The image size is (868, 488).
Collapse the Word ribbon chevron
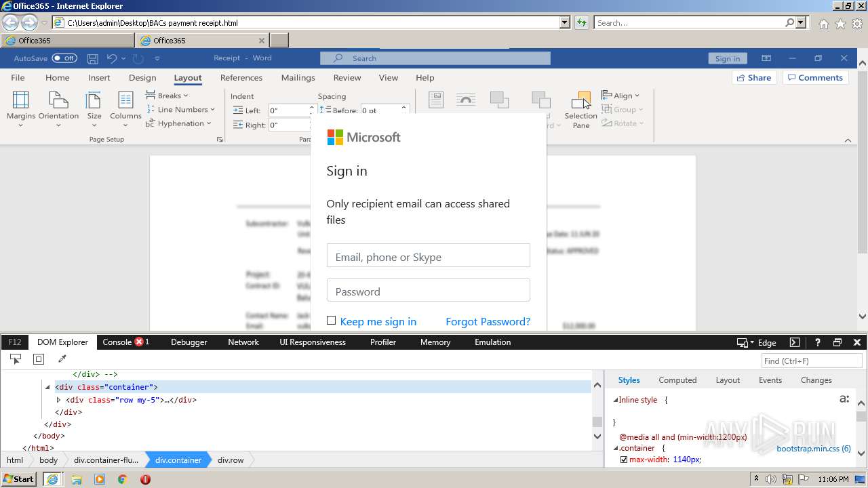(x=848, y=140)
